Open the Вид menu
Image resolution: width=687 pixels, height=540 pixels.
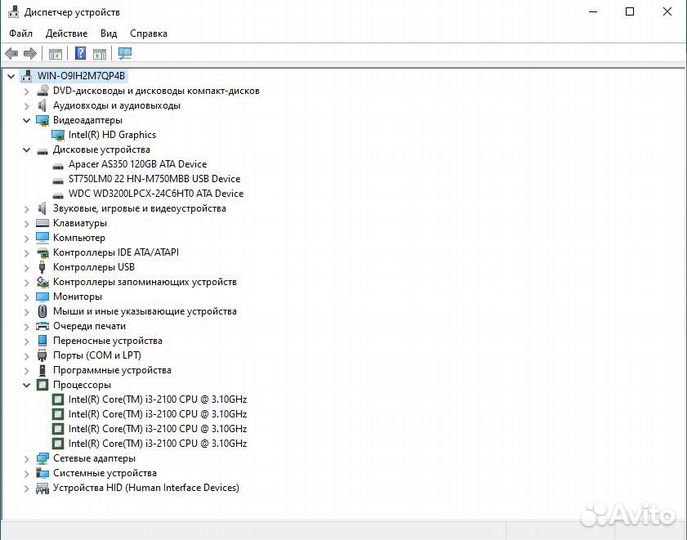pos(109,33)
